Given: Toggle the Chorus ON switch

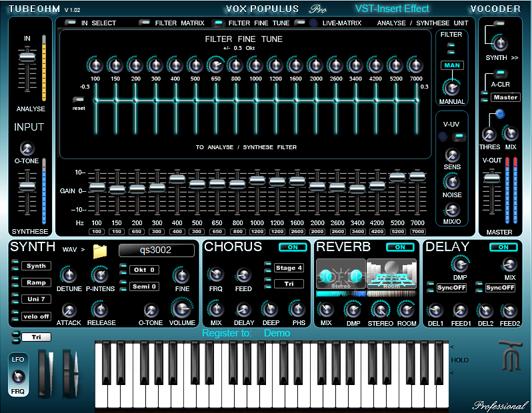Looking at the screenshot, I should (x=293, y=247).
